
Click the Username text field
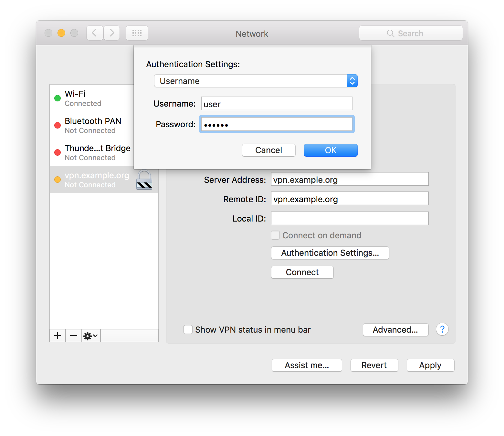pyautogui.click(x=277, y=104)
